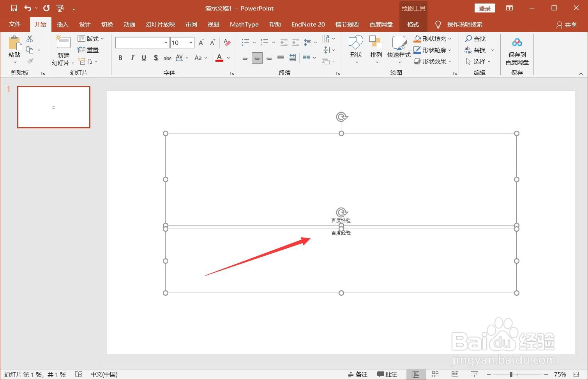Click the Save icon in quick access toolbar
This screenshot has height=380, width=588.
(14, 8)
